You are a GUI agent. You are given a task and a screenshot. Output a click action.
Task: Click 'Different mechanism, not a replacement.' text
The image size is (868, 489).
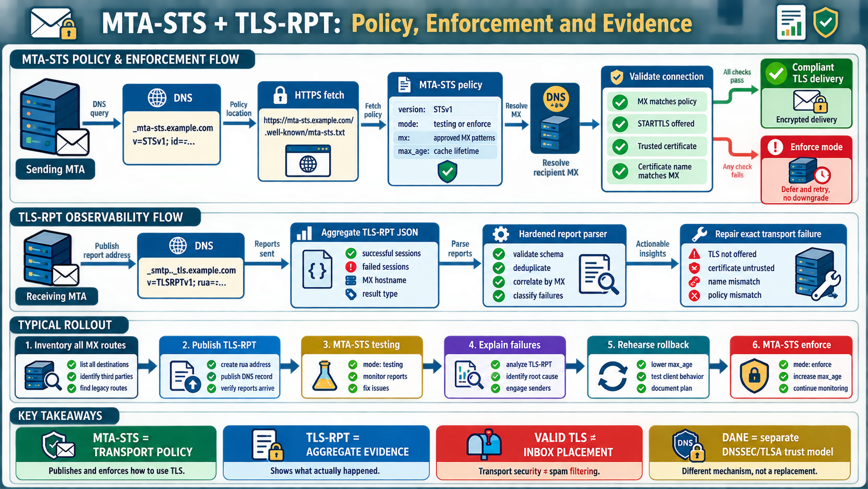point(750,471)
